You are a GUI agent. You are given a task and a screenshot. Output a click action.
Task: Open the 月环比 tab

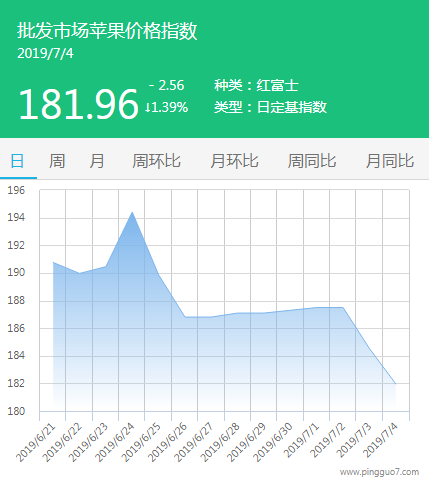(x=234, y=161)
